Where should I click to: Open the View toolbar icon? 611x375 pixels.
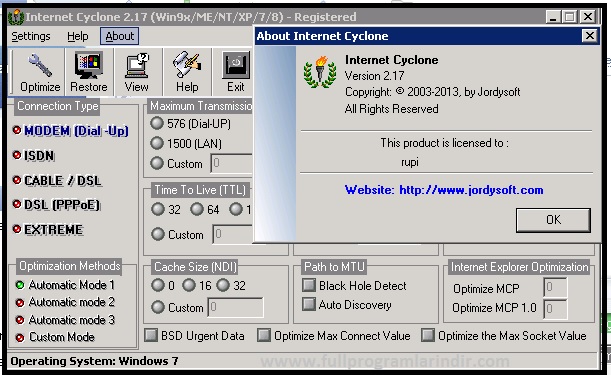[136, 65]
